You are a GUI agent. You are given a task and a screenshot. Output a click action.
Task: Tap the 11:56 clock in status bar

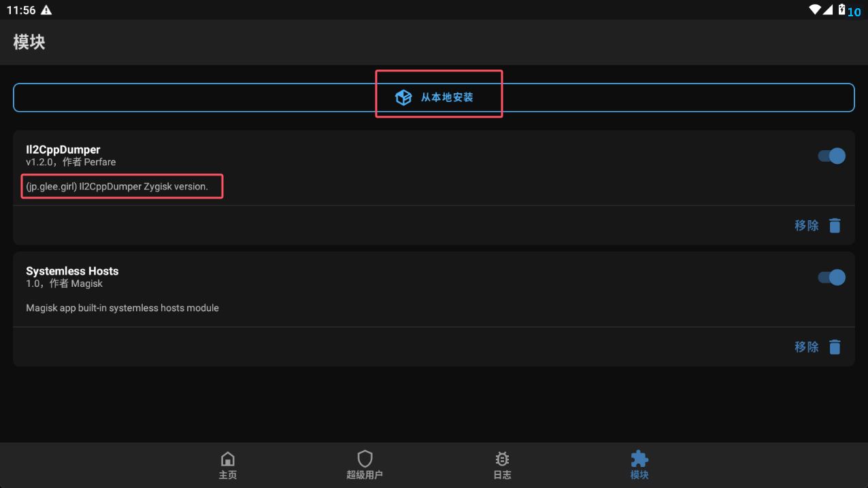pyautogui.click(x=20, y=10)
